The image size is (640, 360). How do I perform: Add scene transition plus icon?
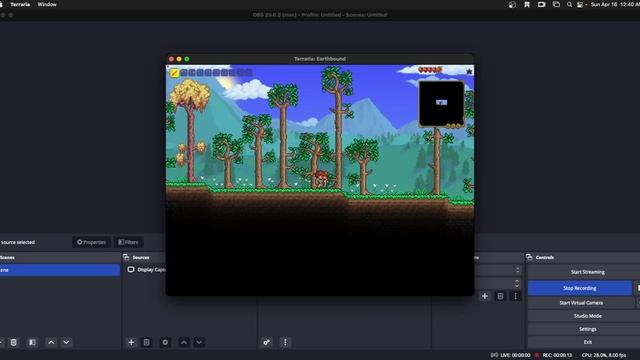(484, 296)
